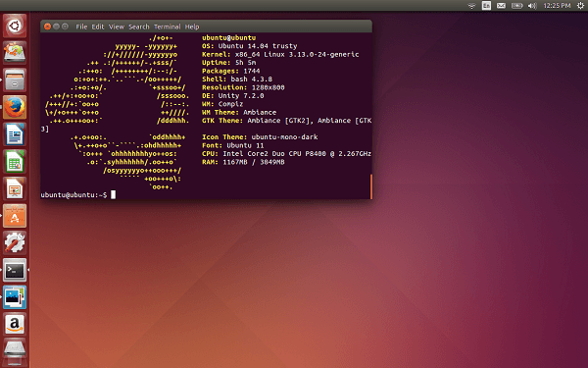The image size is (588, 368).
Task: Open the terminal Search menu
Action: click(139, 26)
